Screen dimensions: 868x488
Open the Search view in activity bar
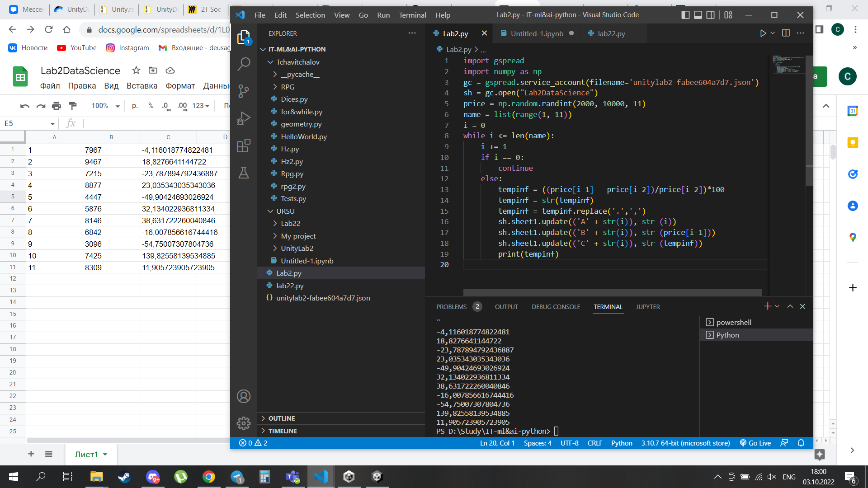(244, 64)
